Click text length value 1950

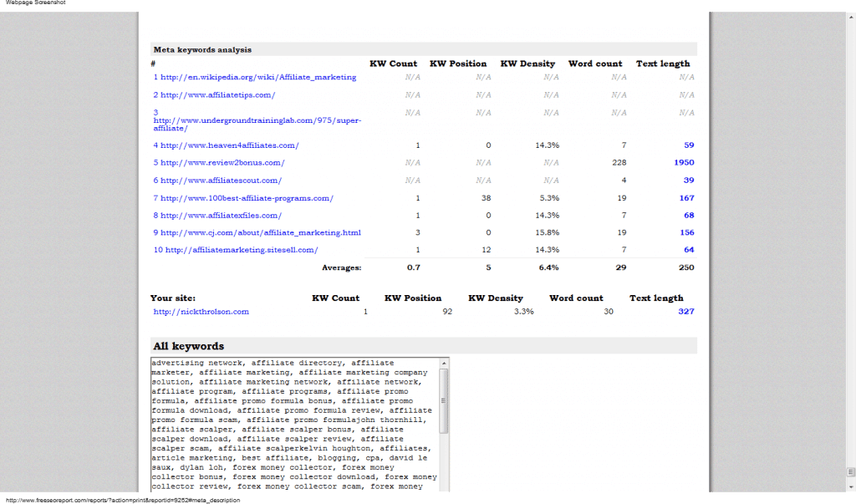point(684,163)
